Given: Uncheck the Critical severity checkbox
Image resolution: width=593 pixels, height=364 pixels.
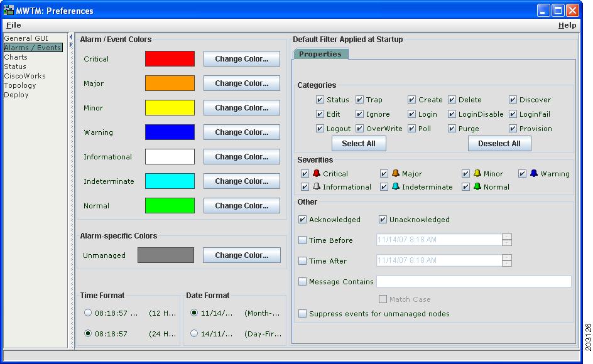Looking at the screenshot, I should (x=305, y=173).
